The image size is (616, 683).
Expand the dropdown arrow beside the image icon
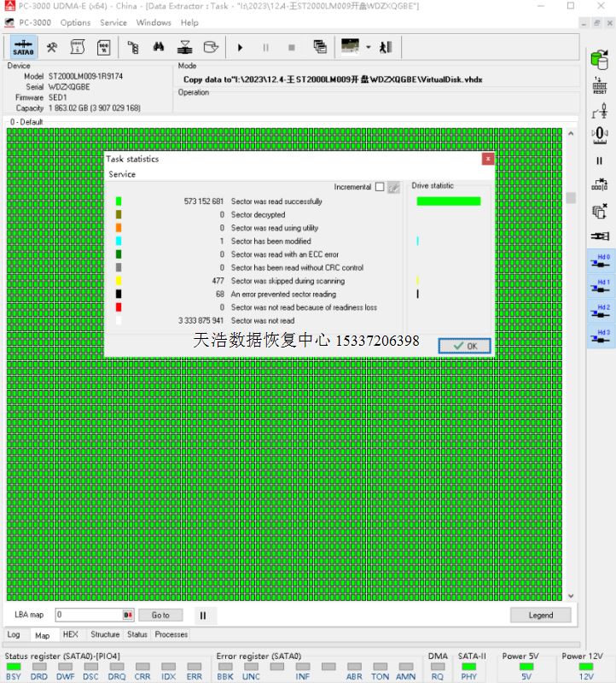(x=368, y=47)
